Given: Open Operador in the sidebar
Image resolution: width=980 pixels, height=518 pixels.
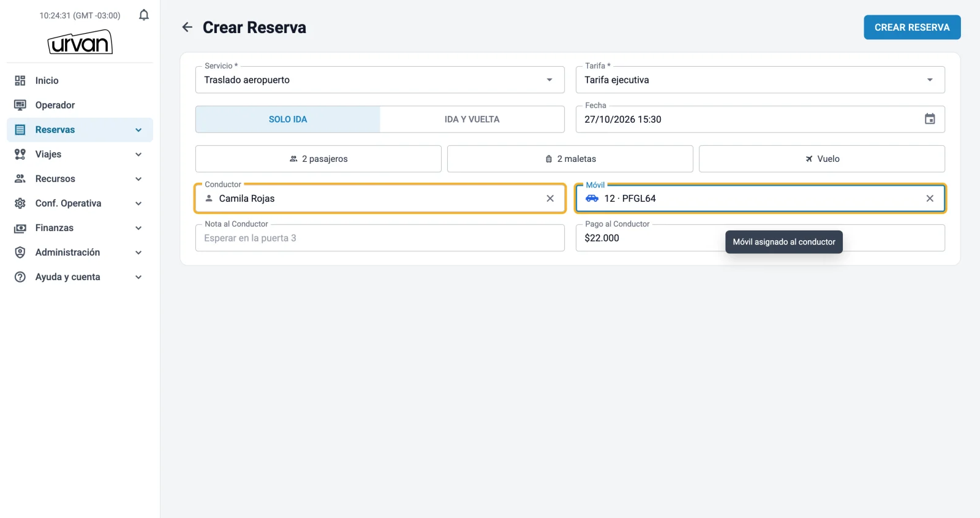Looking at the screenshot, I should 80,105.
